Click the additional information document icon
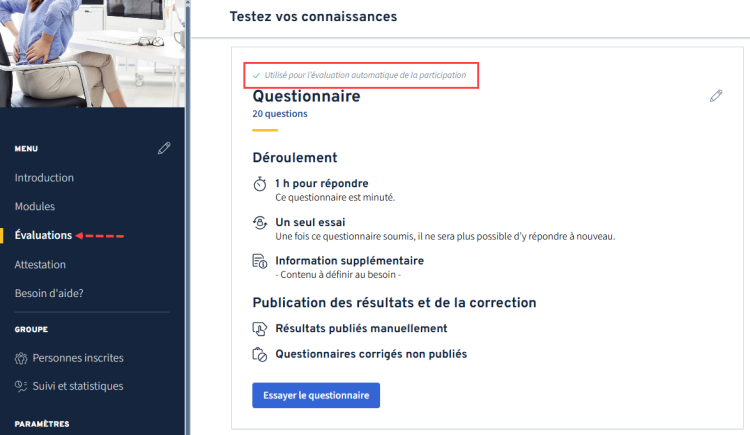The image size is (750, 435). coord(260,262)
